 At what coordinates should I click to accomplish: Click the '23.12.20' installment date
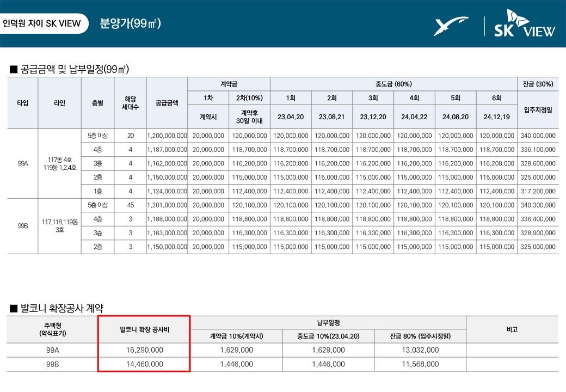373,117
